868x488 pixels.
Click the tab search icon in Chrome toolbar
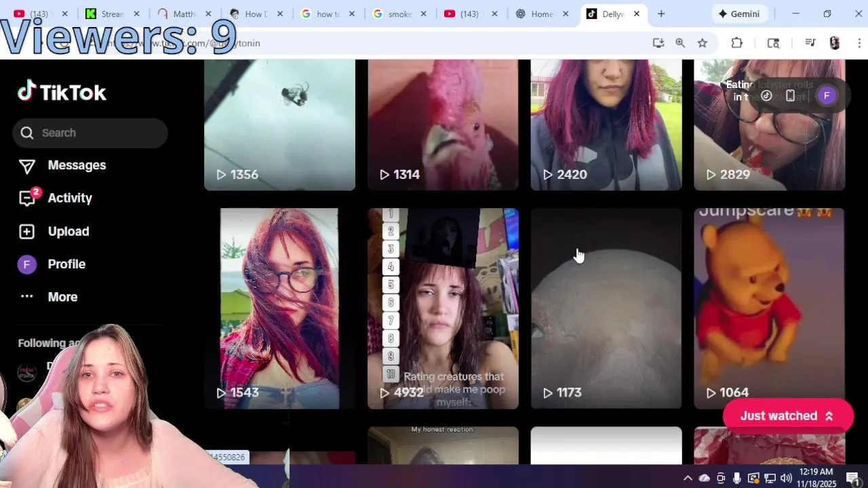773,43
